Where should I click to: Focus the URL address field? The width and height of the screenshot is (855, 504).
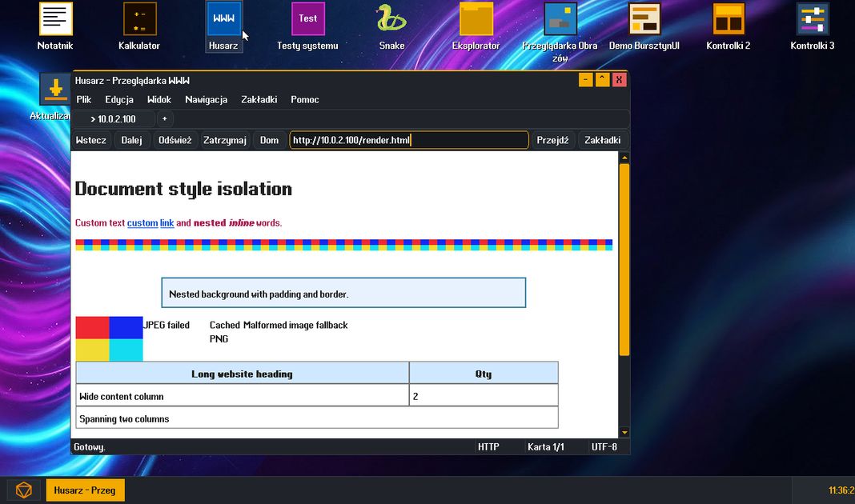pos(409,140)
